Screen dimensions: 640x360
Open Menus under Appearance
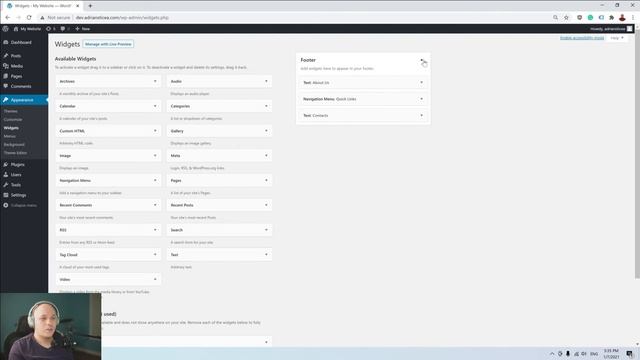click(x=10, y=136)
